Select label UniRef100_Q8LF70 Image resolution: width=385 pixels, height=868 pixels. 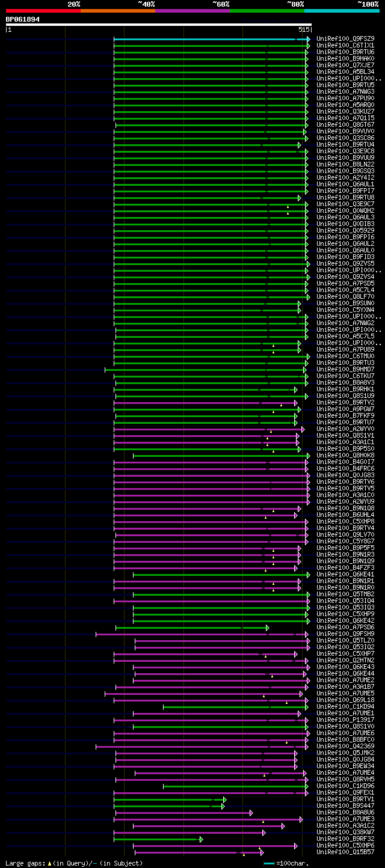[345, 297]
